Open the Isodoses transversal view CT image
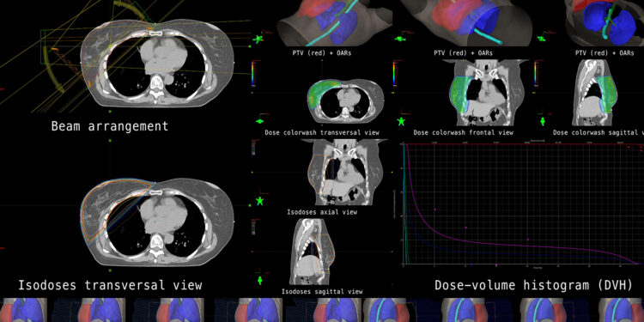The width and height of the screenshot is (644, 322). click(x=157, y=222)
